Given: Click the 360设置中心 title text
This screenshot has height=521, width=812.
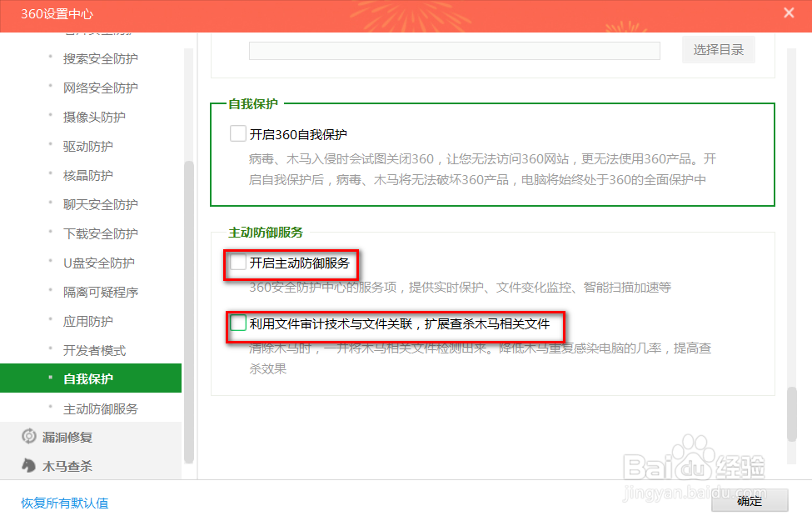Looking at the screenshot, I should pyautogui.click(x=57, y=14).
